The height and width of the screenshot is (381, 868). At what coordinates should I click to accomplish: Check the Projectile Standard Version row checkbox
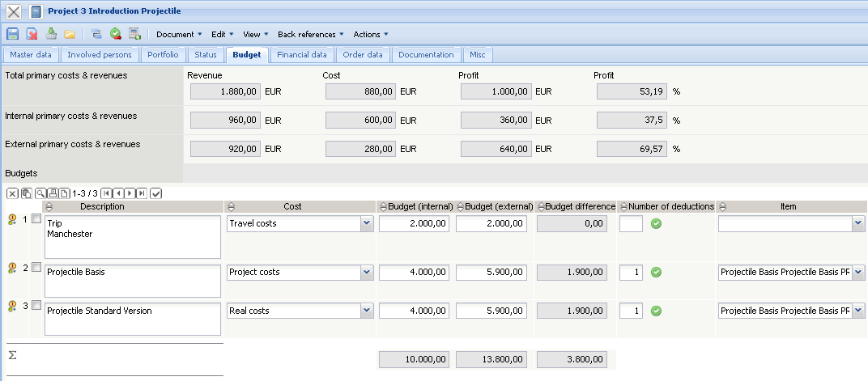tap(36, 306)
